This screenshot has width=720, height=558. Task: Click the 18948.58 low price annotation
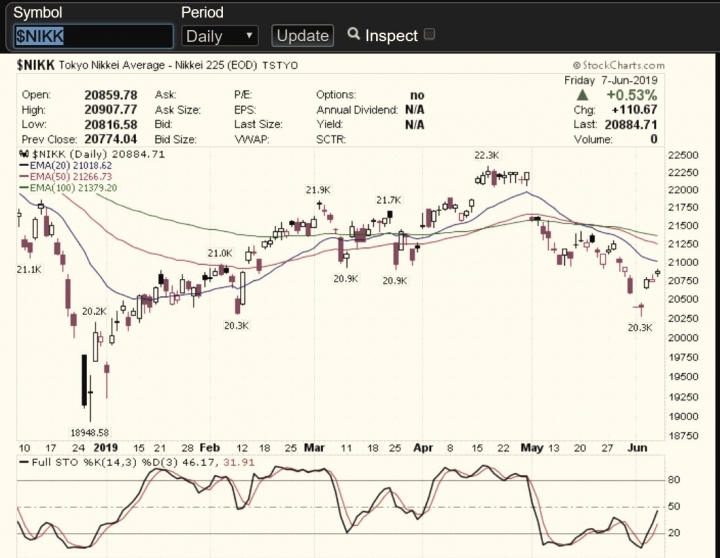[90, 432]
